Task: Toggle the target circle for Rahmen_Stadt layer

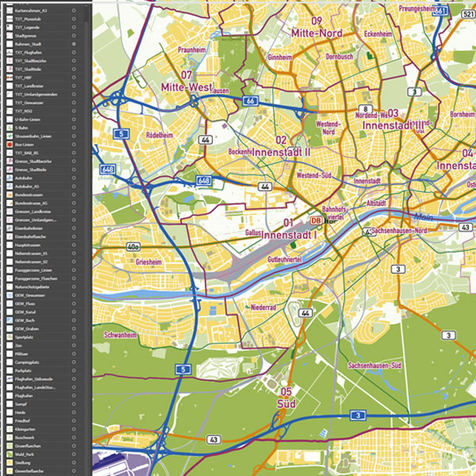Action: tap(74, 44)
